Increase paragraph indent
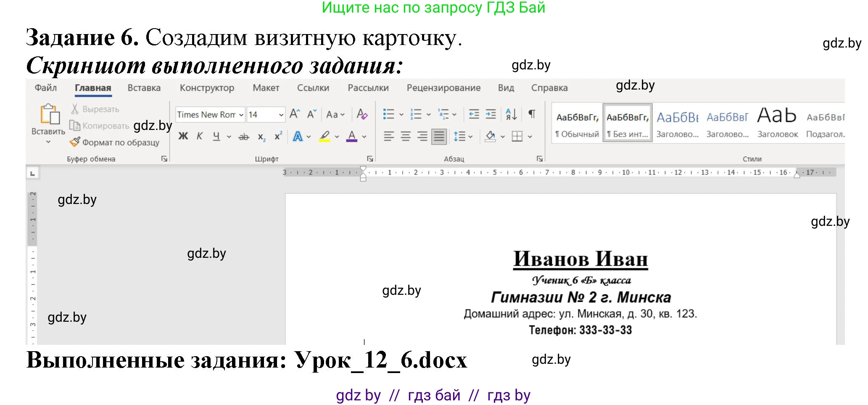 coord(491,114)
